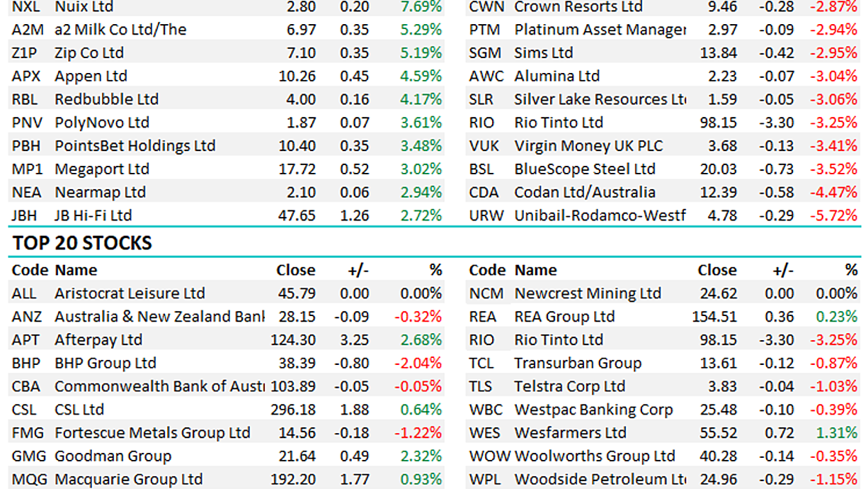Click Nuix Ltd's 7.69% change
The width and height of the screenshot is (868, 489).
pos(421,7)
